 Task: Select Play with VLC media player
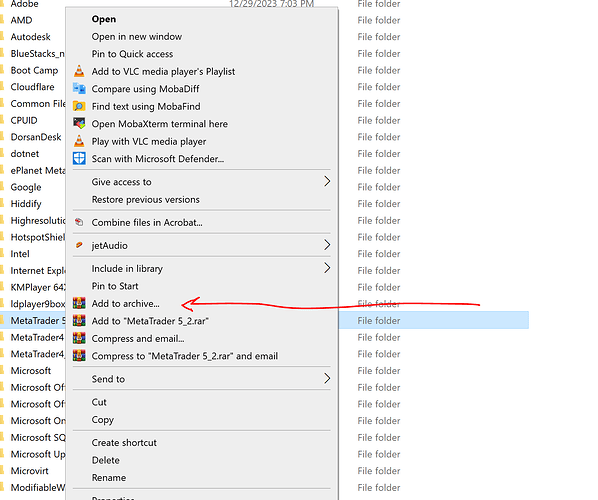pos(149,141)
